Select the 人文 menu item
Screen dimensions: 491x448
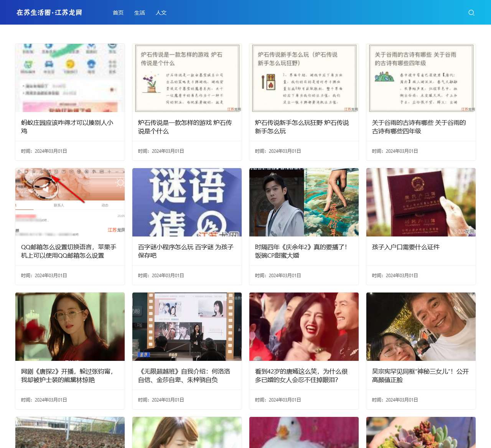click(x=161, y=12)
